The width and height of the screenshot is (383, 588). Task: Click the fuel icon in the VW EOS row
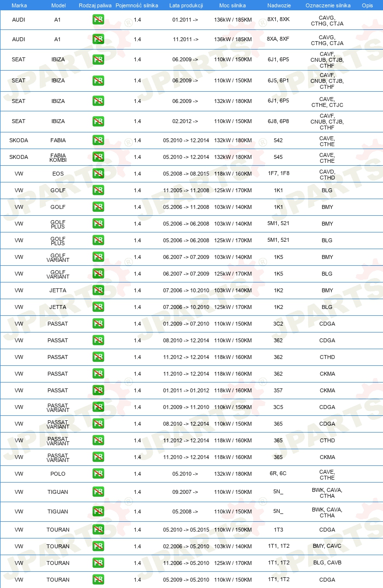pos(98,174)
